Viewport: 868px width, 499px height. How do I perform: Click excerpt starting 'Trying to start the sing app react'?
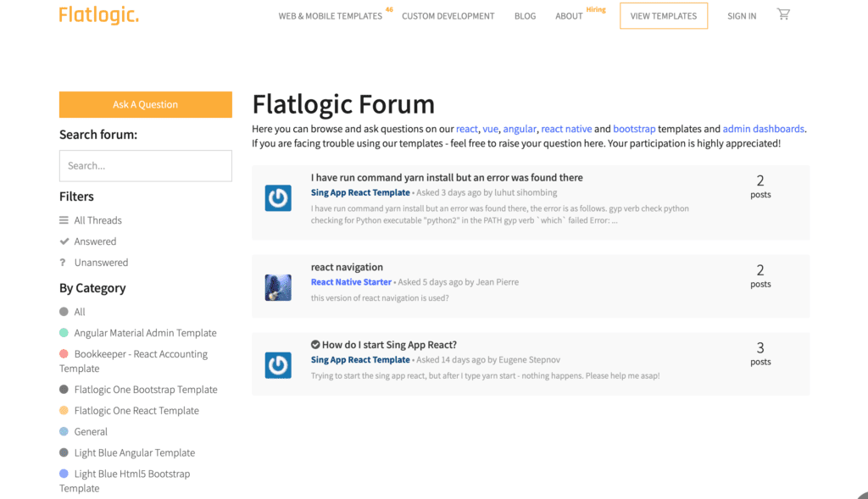point(485,375)
